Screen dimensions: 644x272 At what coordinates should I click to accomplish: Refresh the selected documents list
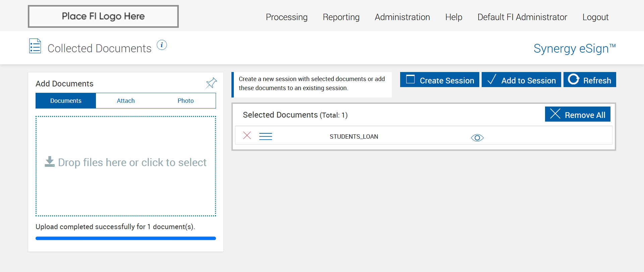590,80
